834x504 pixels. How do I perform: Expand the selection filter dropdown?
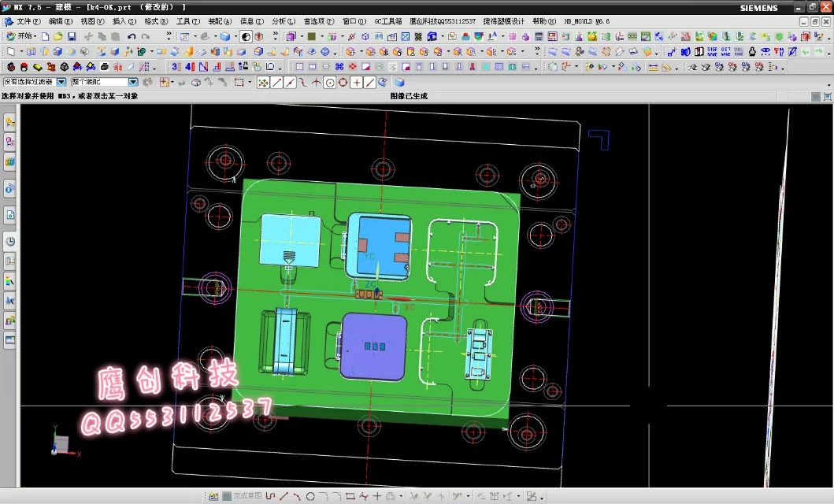point(61,82)
